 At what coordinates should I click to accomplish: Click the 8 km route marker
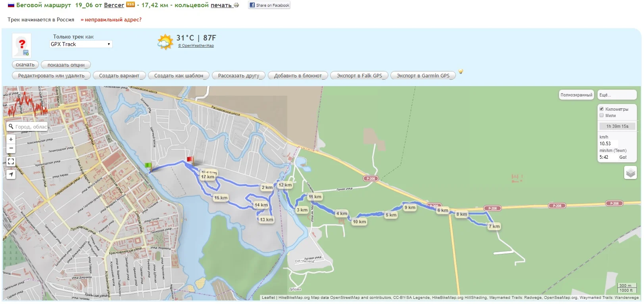pos(461,214)
